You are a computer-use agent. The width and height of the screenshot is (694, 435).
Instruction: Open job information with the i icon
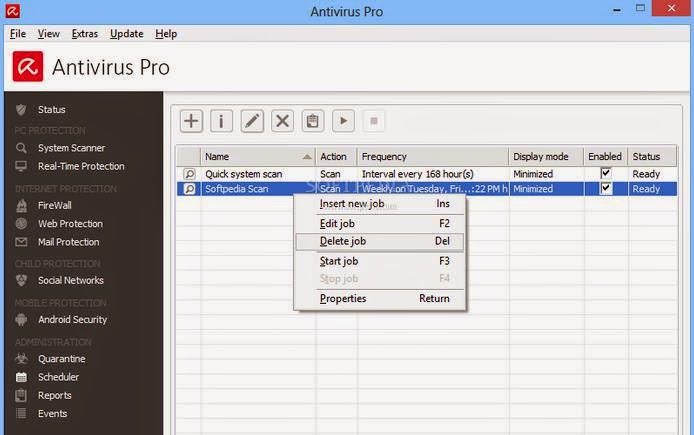221,121
